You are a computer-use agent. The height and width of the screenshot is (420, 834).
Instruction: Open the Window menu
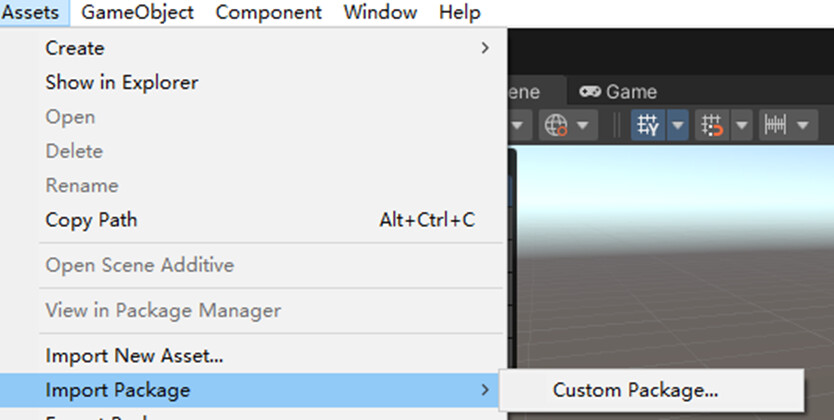click(380, 12)
